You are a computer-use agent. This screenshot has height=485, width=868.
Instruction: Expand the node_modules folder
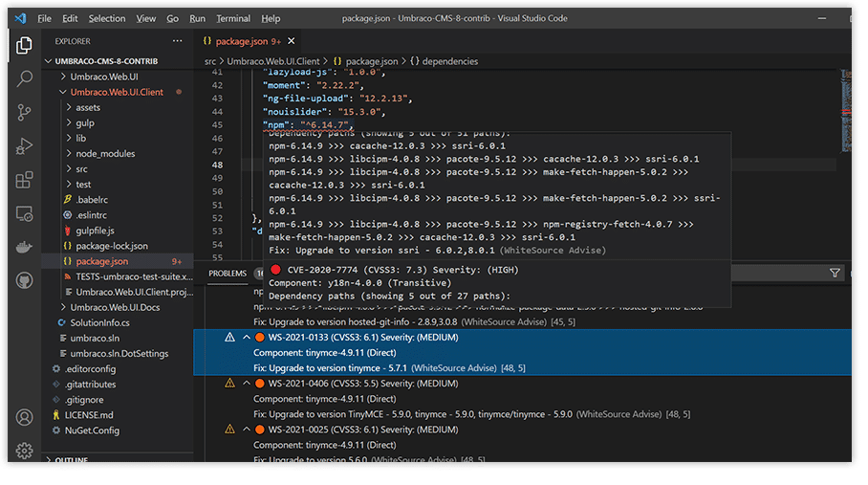click(69, 153)
